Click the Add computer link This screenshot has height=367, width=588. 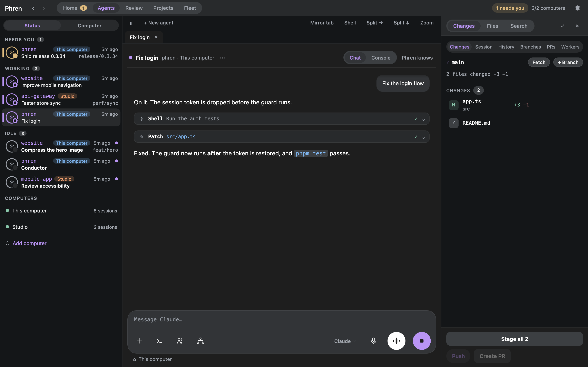pyautogui.click(x=29, y=243)
